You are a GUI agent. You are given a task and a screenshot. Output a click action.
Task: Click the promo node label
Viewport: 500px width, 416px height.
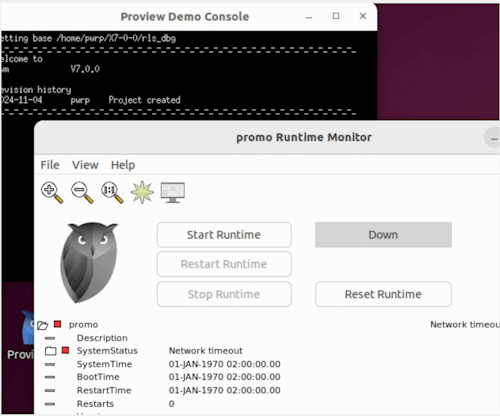[x=83, y=325]
